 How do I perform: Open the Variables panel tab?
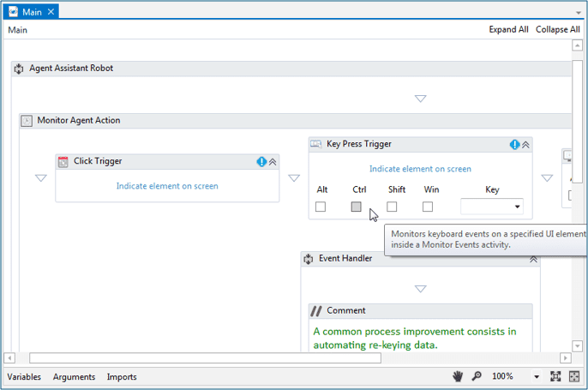pyautogui.click(x=24, y=377)
